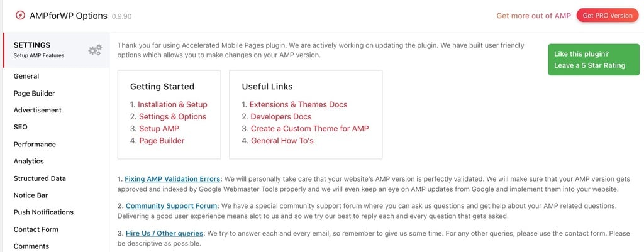This screenshot has height=252, width=644.
Task: Click the Hire Us / Other queries link
Action: pyautogui.click(x=164, y=233)
